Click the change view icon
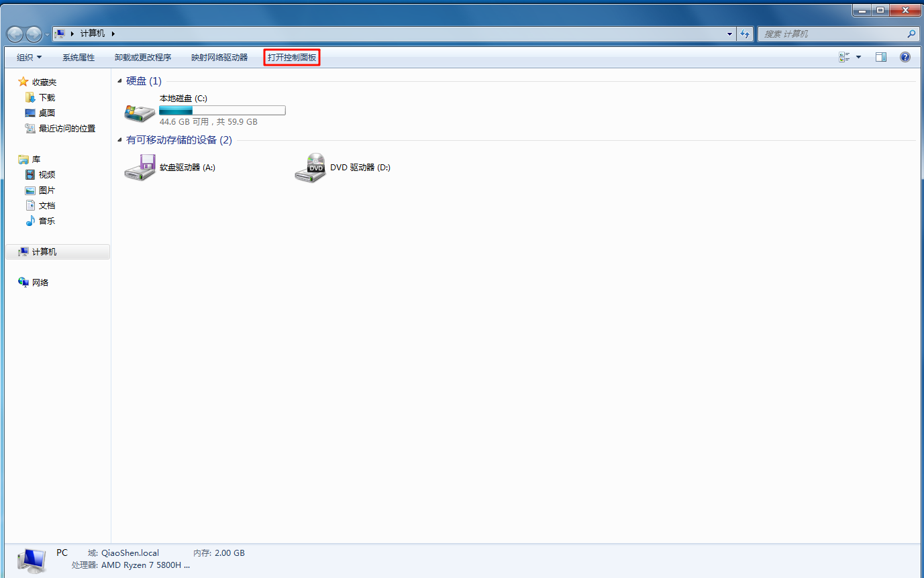Viewport: 924px width, 578px height. tap(844, 58)
